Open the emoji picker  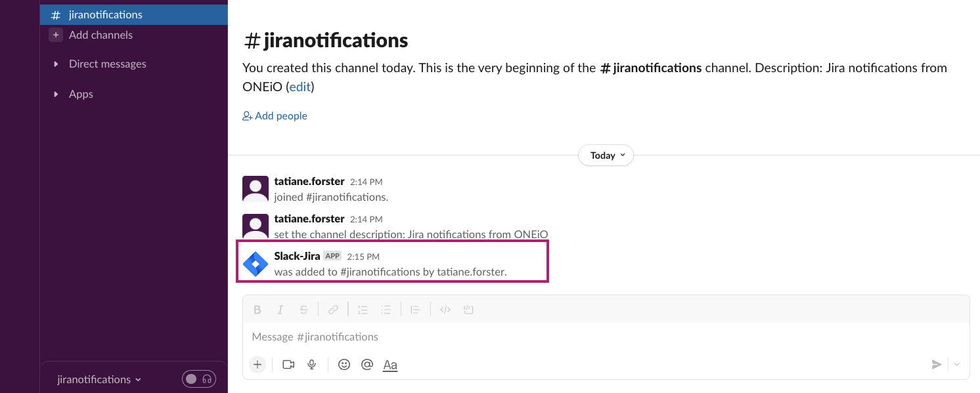point(344,365)
